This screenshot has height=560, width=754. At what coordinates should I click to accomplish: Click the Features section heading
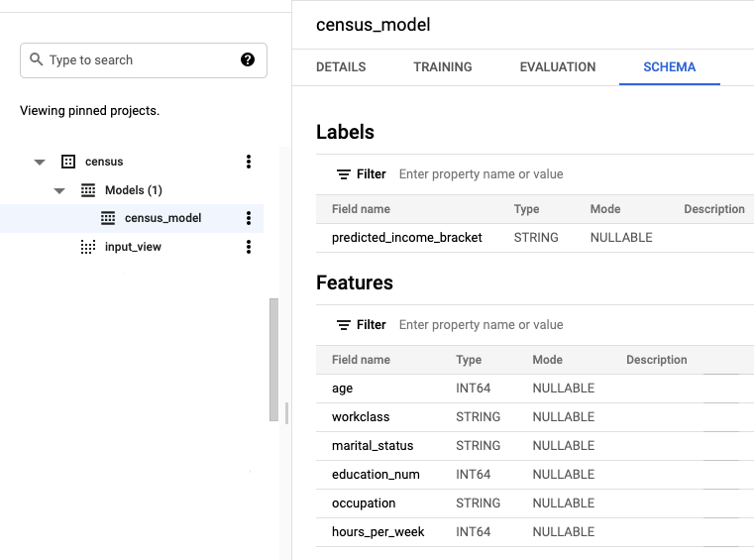point(355,282)
